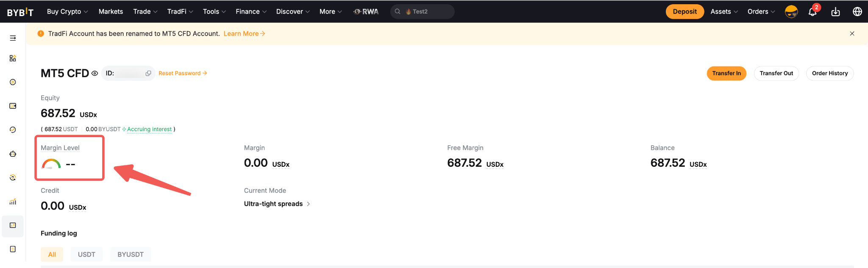Change Current Mode Ultra-tight spreads
868x268 pixels.
(x=277, y=204)
